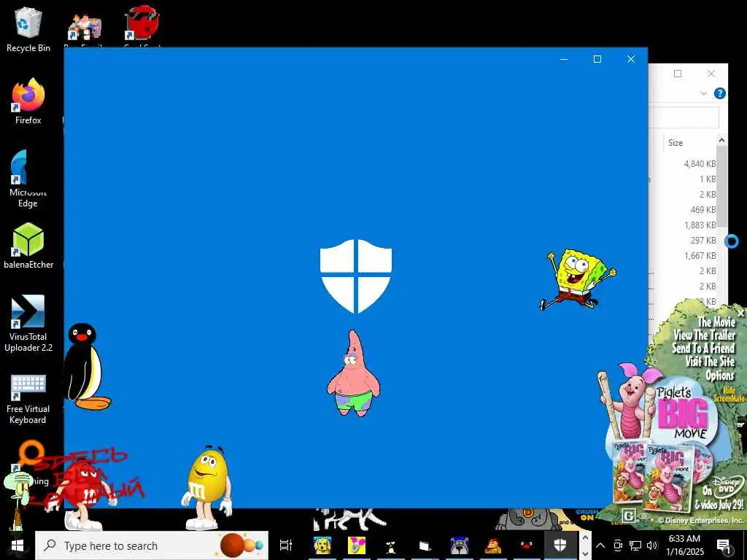747x560 pixels.
Task: Select the gray bulldog taskbar icon
Action: pos(460,545)
